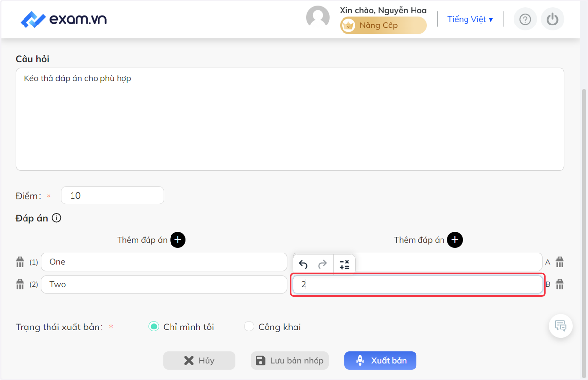This screenshot has width=588, height=380.
Task: Click the answer field containing One
Action: (x=164, y=262)
